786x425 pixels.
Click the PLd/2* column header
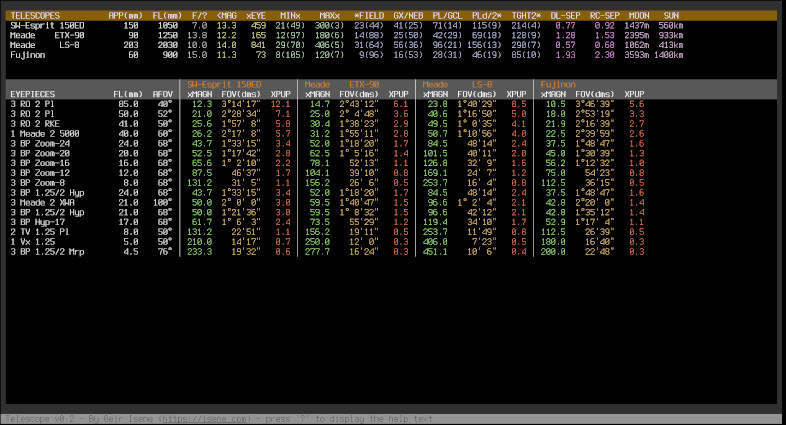(x=487, y=16)
